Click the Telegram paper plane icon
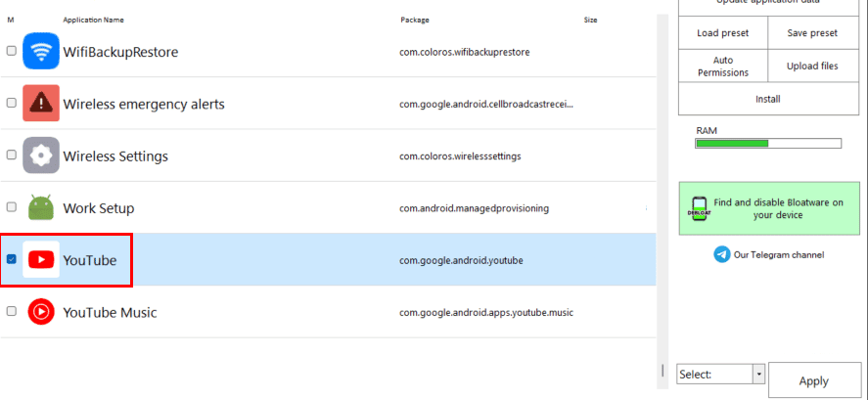Image resolution: width=868 pixels, height=400 pixels. click(722, 254)
